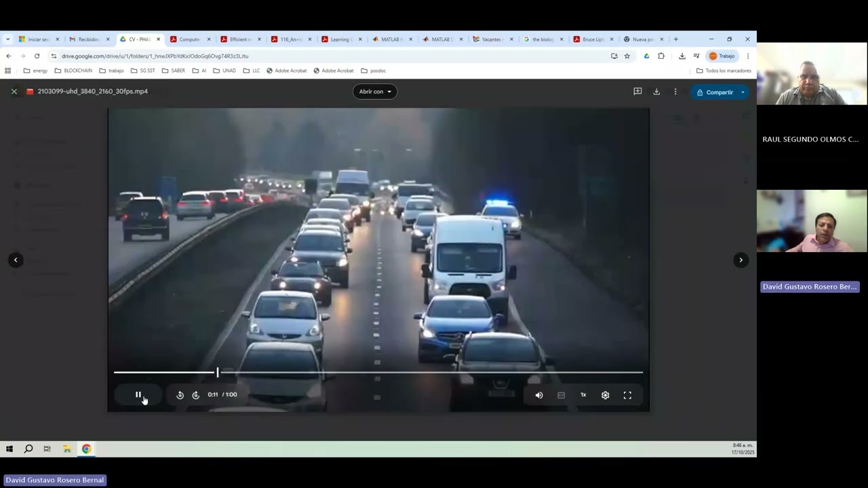Close the 'Nueva pe' tab
868x488 pixels.
(x=662, y=39)
